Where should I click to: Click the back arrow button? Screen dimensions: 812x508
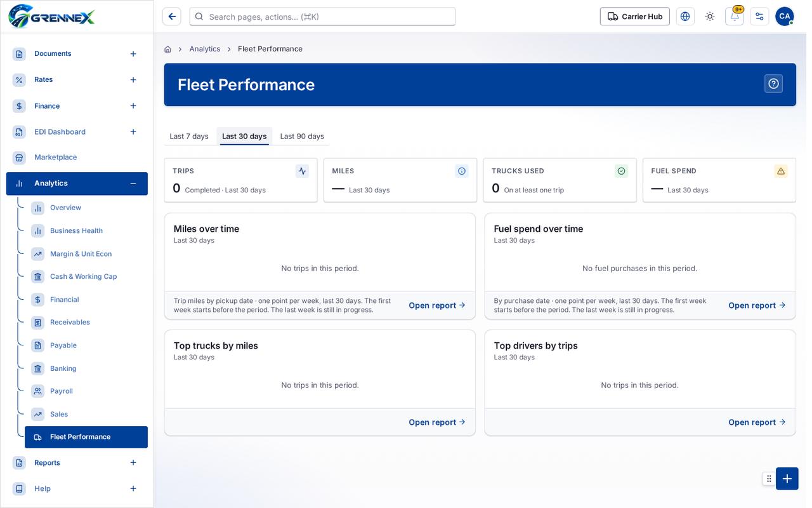click(172, 17)
